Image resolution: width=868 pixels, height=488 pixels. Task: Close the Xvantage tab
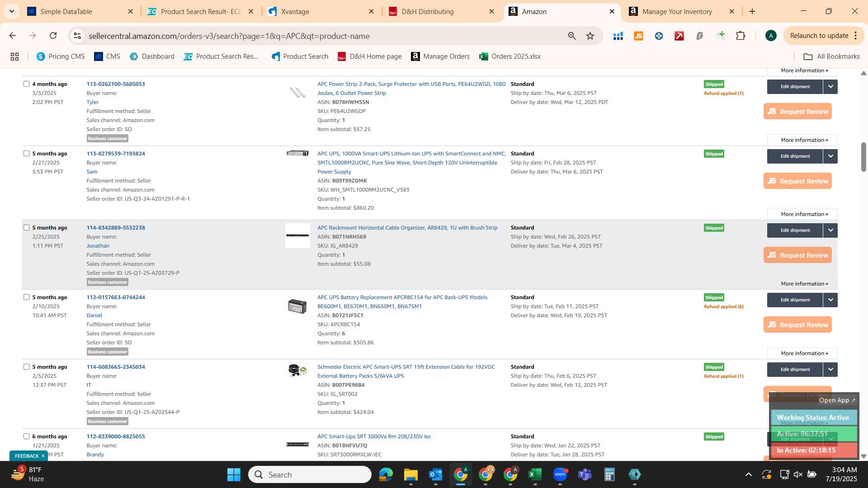point(371,11)
